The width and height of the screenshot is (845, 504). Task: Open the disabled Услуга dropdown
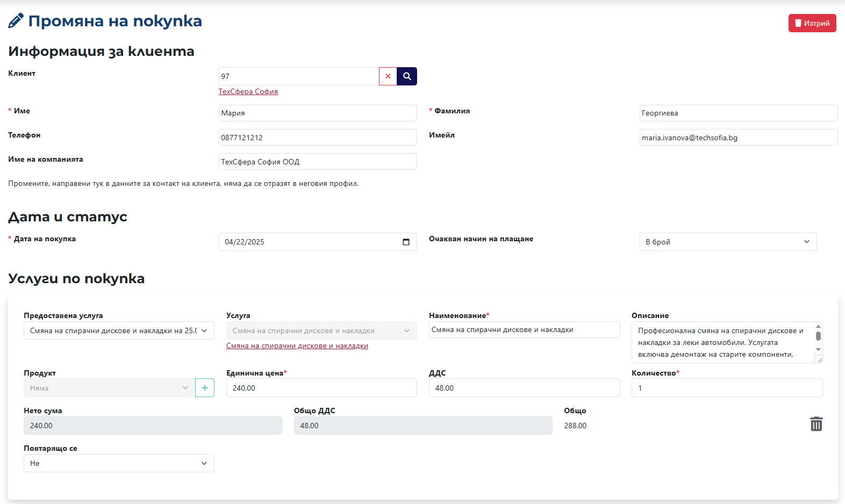click(321, 330)
